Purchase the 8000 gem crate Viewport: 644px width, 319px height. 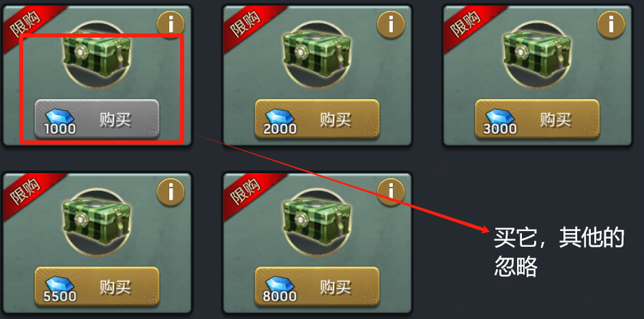317,286
